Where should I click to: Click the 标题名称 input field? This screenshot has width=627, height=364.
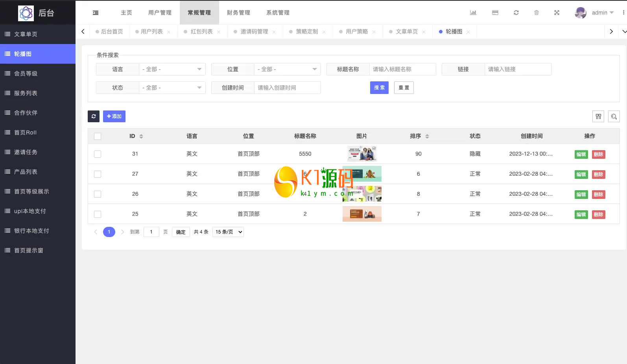point(402,69)
